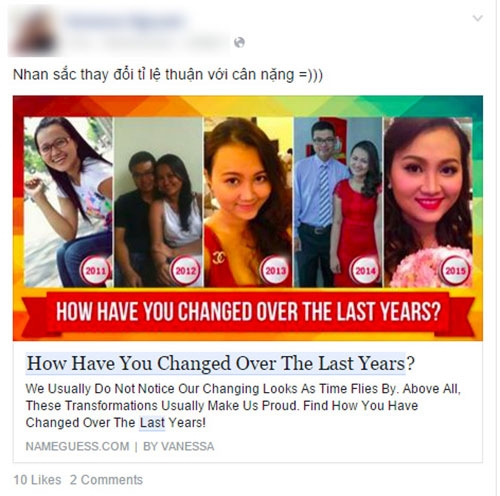Open the post options chevron dropdown

(478, 18)
